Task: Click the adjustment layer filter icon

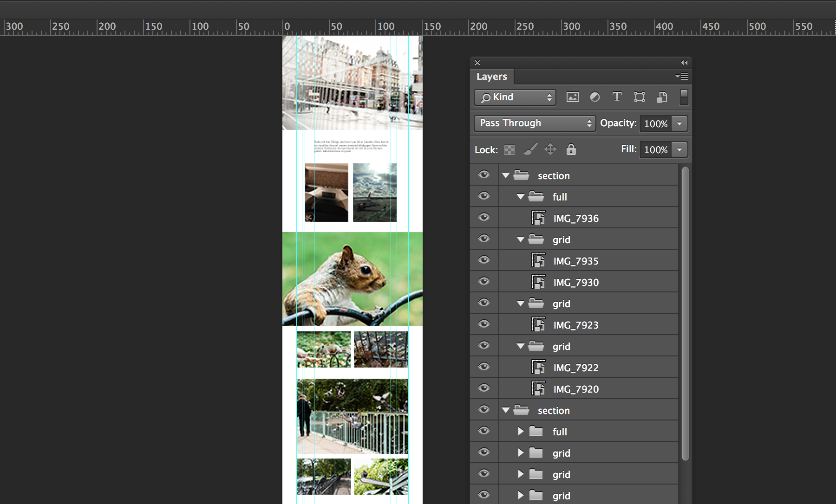Action: 595,97
